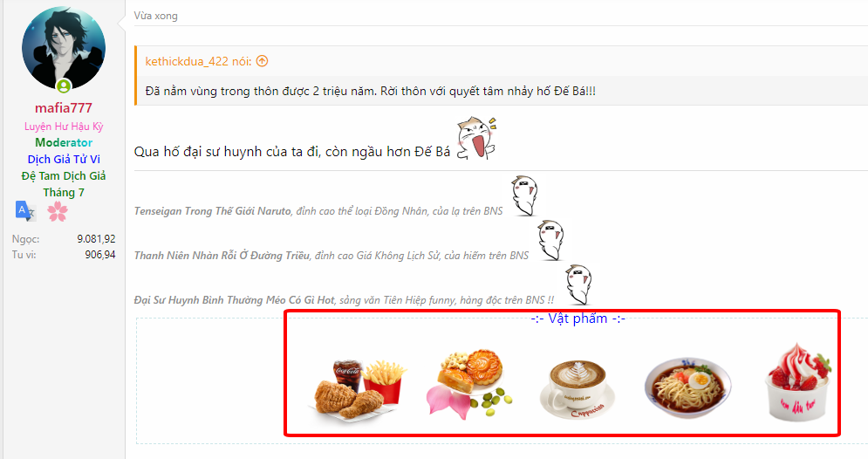Click the cappuccino cup item icon
This screenshot has height=459, width=868.
(578, 390)
